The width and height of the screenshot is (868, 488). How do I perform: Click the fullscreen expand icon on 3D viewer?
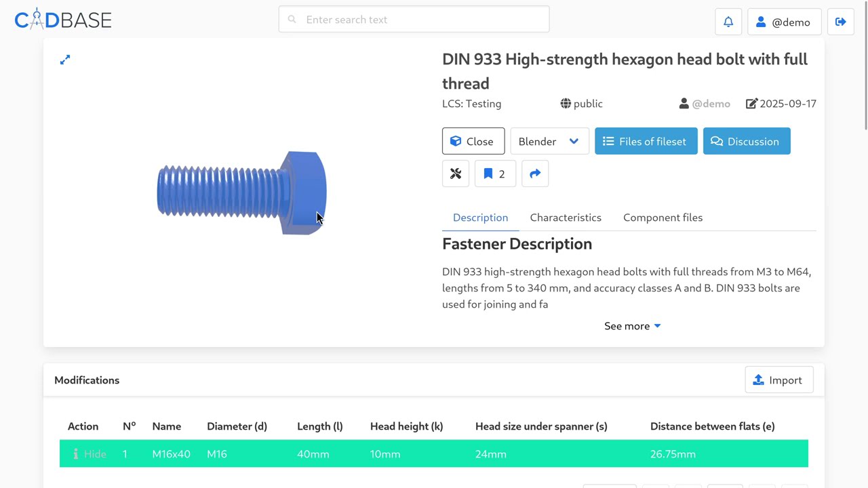pos(65,60)
